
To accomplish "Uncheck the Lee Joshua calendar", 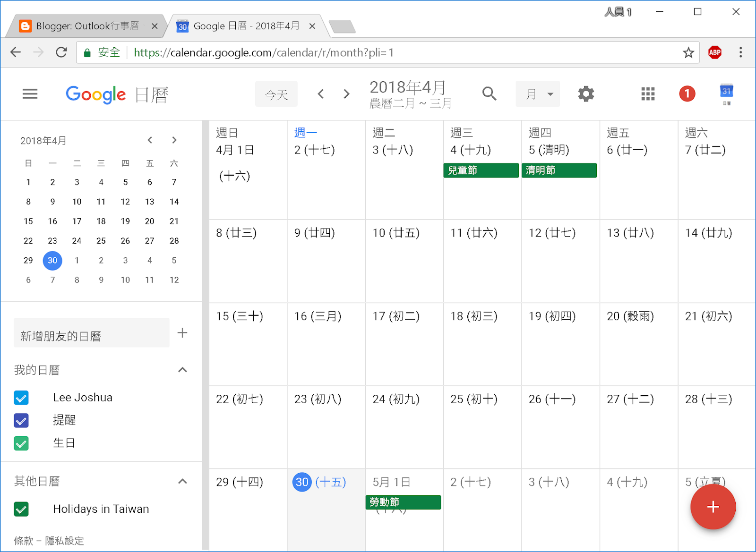I will click(21, 398).
